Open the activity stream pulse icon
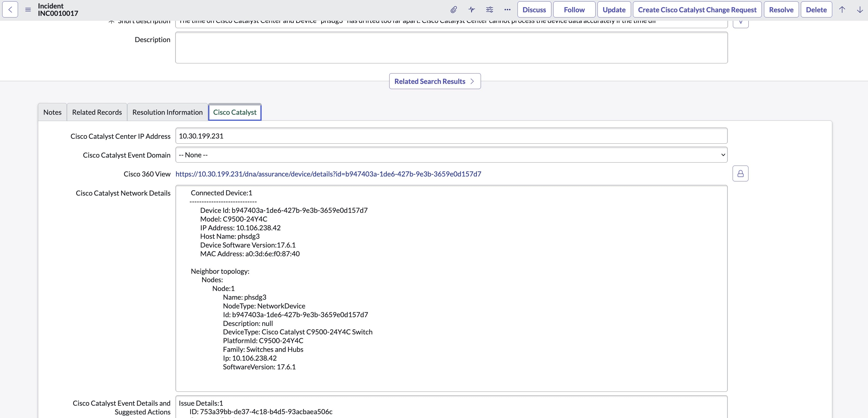This screenshot has width=868, height=418. click(x=471, y=10)
